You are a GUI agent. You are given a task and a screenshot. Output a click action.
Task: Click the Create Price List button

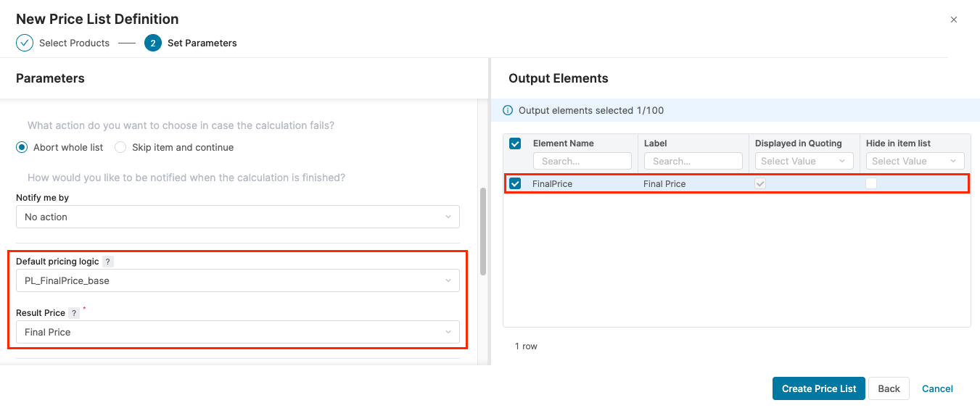(818, 388)
